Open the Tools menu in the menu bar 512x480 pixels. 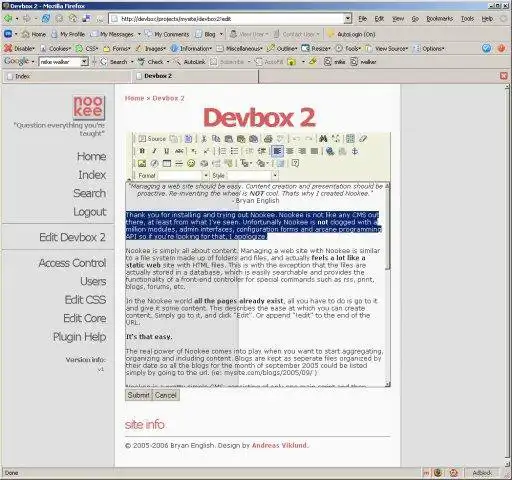[467, 19]
